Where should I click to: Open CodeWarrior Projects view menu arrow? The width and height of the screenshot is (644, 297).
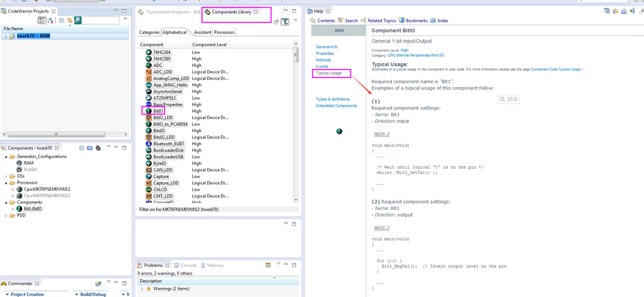(x=125, y=19)
